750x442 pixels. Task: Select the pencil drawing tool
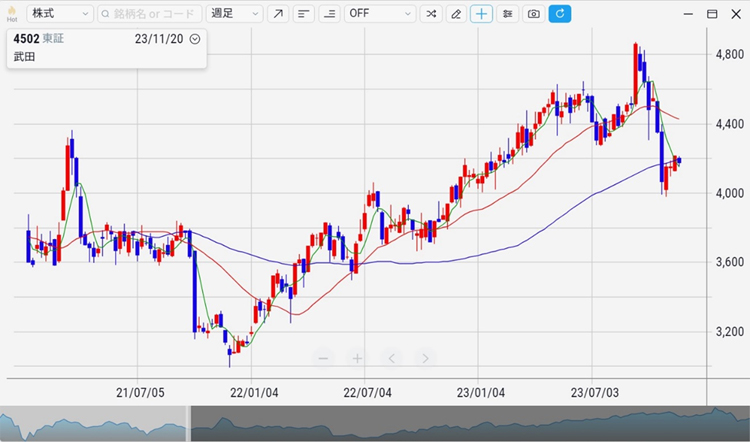[x=456, y=14]
